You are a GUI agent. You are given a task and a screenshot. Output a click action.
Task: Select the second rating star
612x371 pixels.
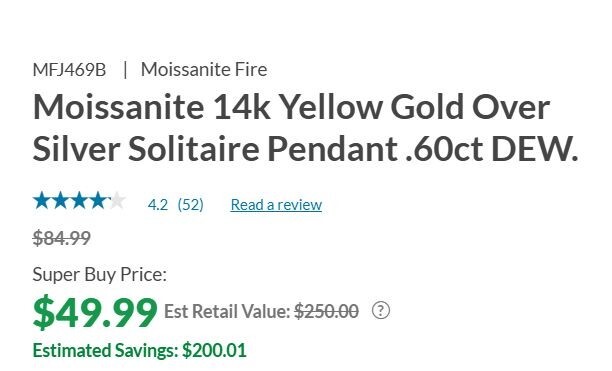pyautogui.click(x=60, y=201)
